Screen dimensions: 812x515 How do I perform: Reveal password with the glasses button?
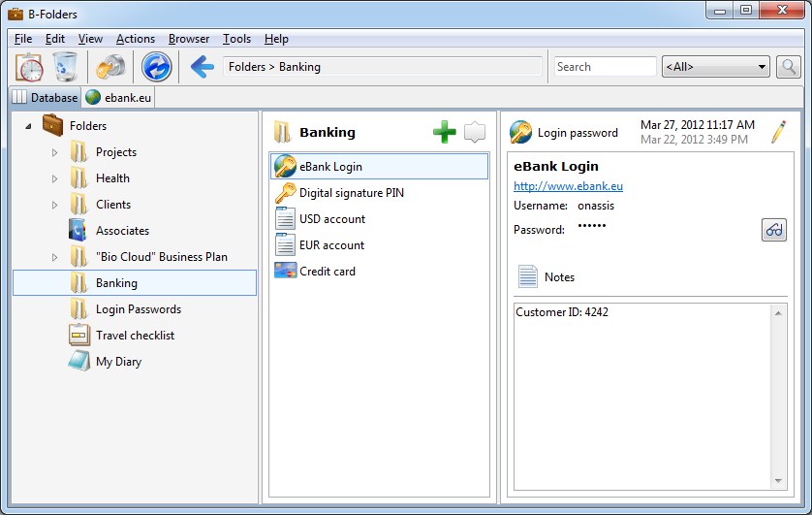[x=773, y=230]
